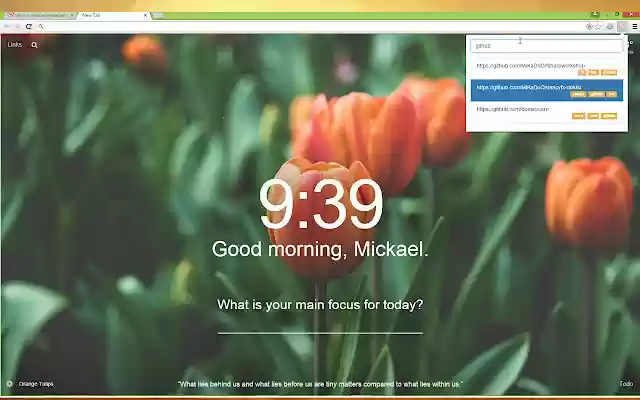Close the New Tab tab

[145, 15]
